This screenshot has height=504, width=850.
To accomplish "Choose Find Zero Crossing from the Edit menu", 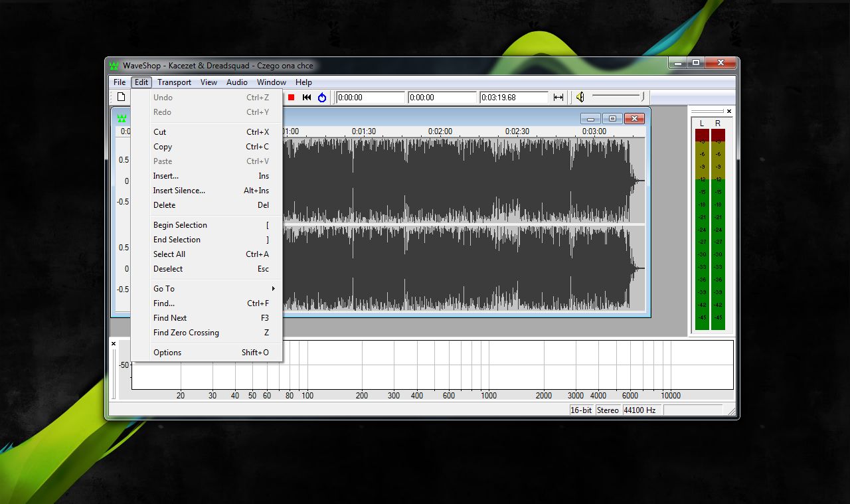I will click(x=207, y=333).
